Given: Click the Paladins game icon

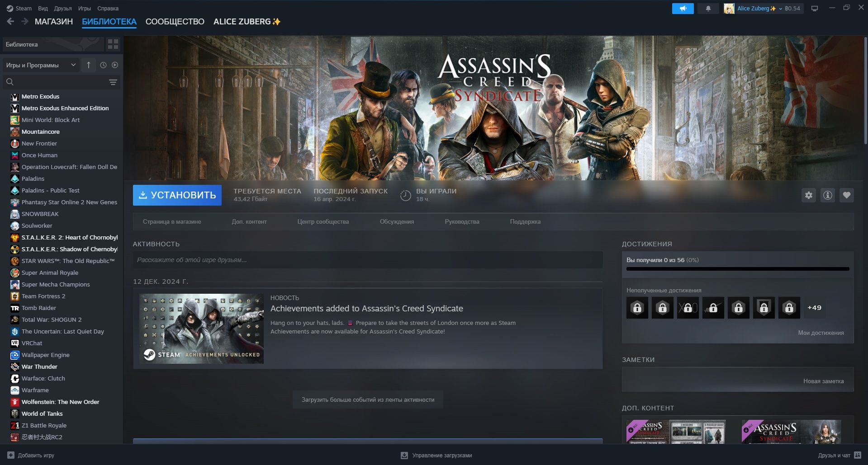Looking at the screenshot, I should coord(15,179).
